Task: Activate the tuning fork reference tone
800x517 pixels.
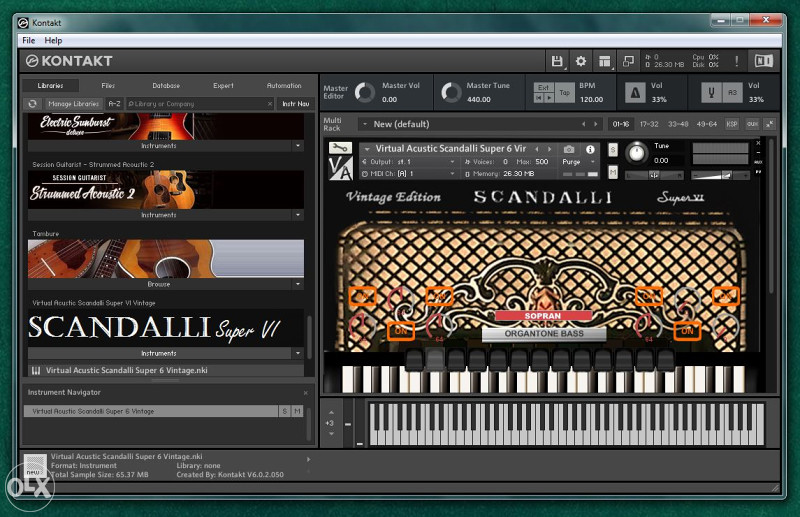Action: point(711,92)
